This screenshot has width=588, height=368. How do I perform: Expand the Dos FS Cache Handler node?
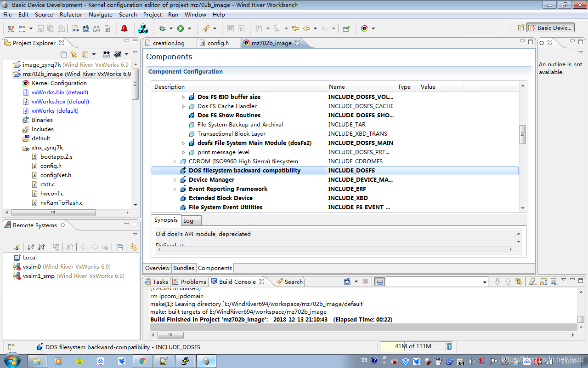tap(184, 106)
